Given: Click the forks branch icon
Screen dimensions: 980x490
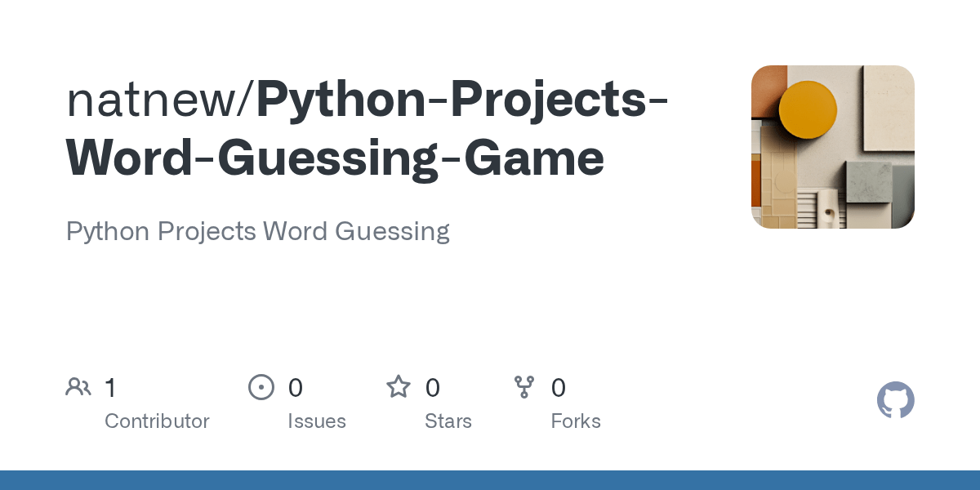Looking at the screenshot, I should click(524, 387).
